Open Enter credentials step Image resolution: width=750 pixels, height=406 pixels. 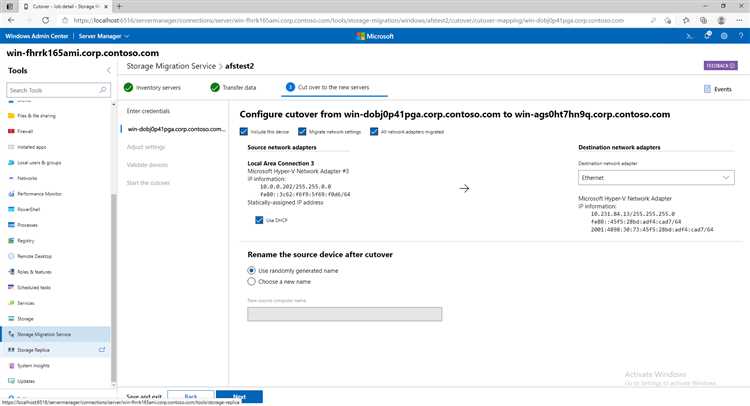tap(148, 111)
